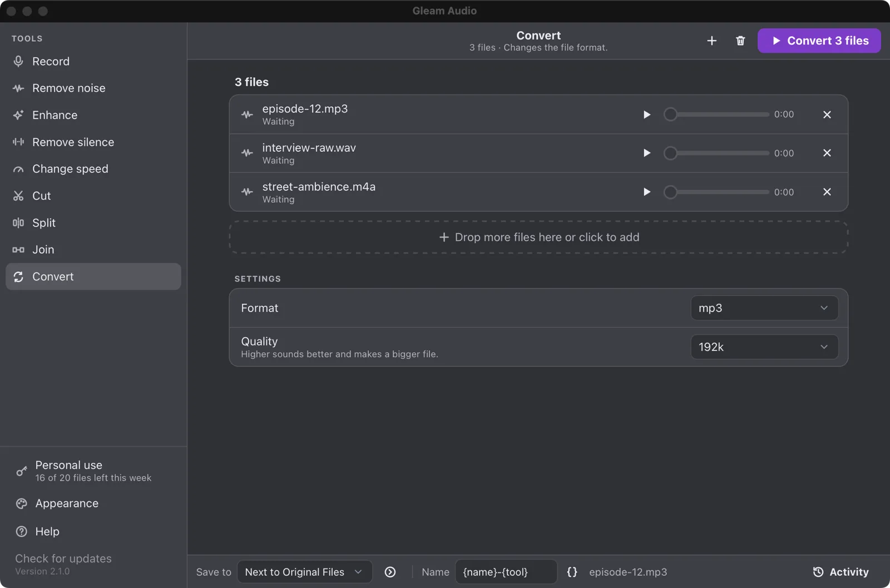Click the waveform icon of street-ambience.m4a
The width and height of the screenshot is (890, 588).
tap(247, 192)
